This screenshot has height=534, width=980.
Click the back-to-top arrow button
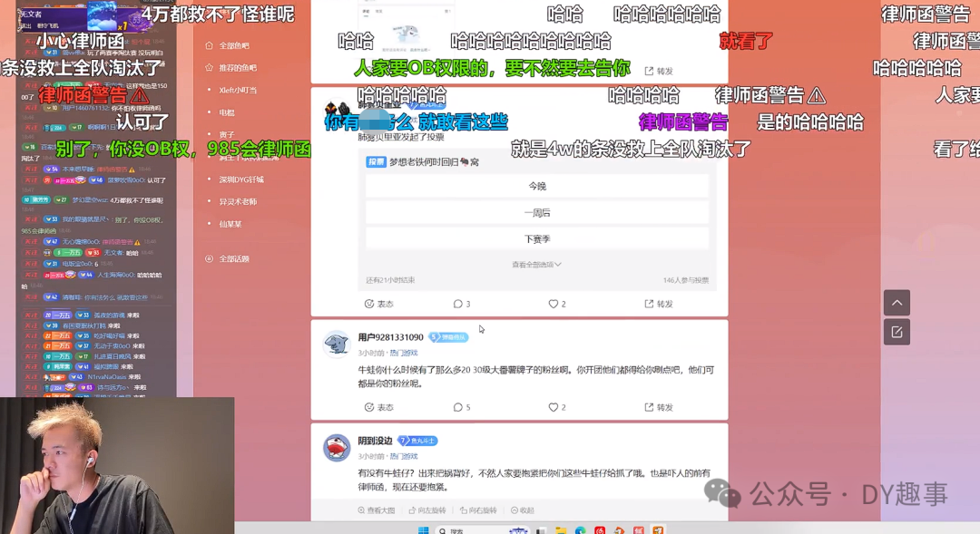(897, 303)
